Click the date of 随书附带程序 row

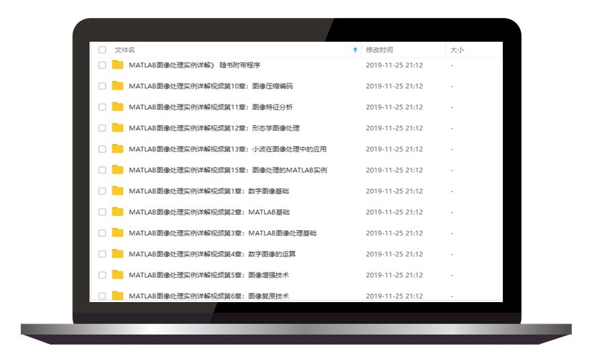click(x=394, y=65)
